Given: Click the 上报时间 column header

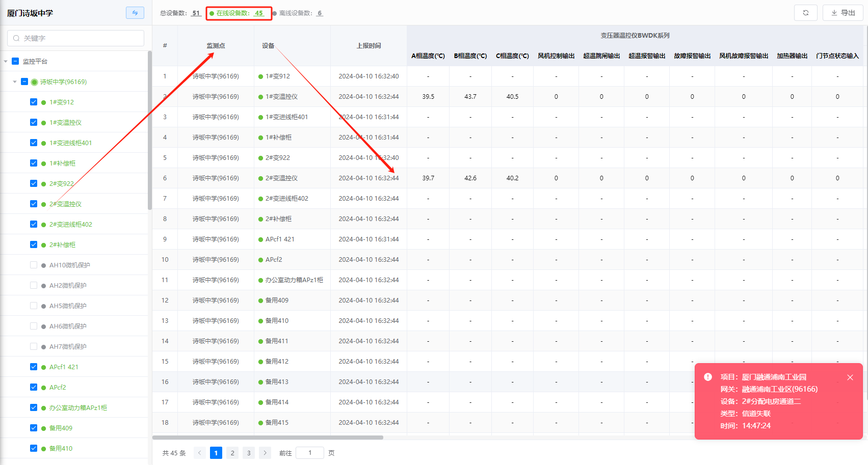Looking at the screenshot, I should (x=369, y=46).
